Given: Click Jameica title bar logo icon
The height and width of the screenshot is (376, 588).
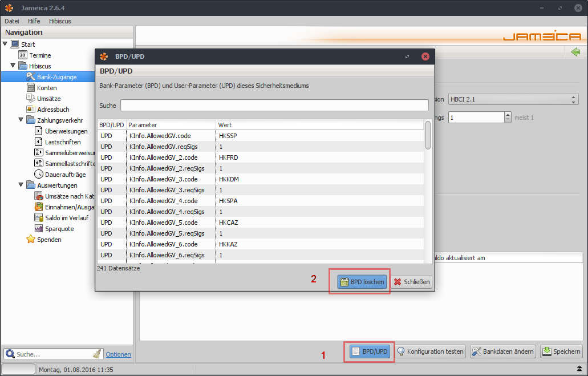Looking at the screenshot, I should (x=9, y=8).
